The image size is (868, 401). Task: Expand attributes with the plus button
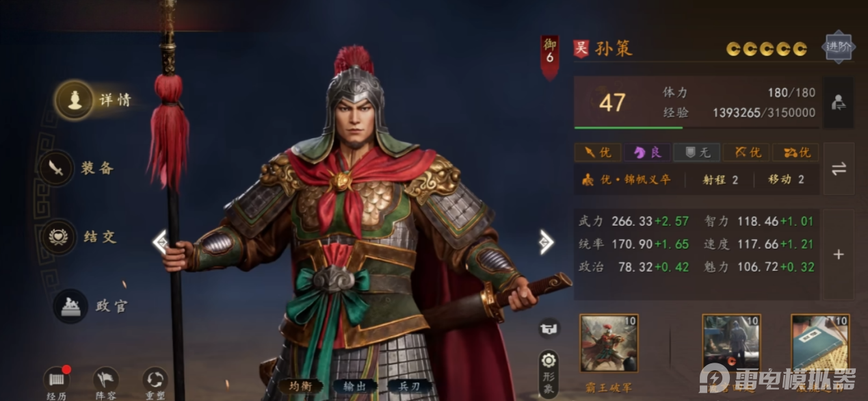839,255
